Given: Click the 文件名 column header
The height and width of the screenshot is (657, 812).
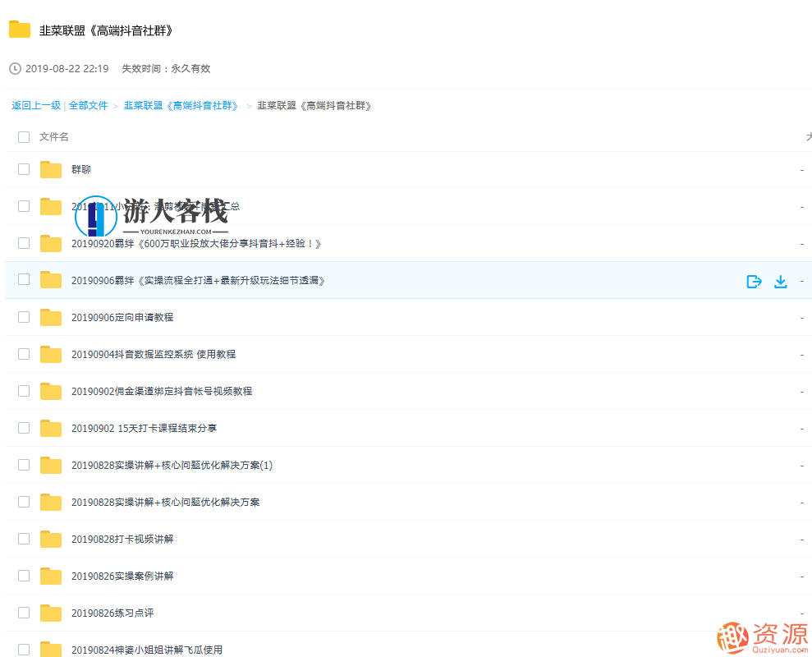Looking at the screenshot, I should 54,136.
